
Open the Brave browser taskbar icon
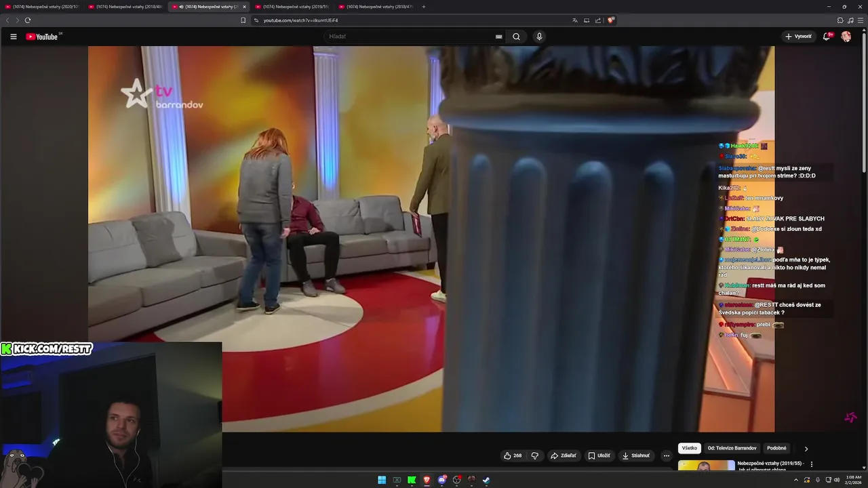point(427,480)
